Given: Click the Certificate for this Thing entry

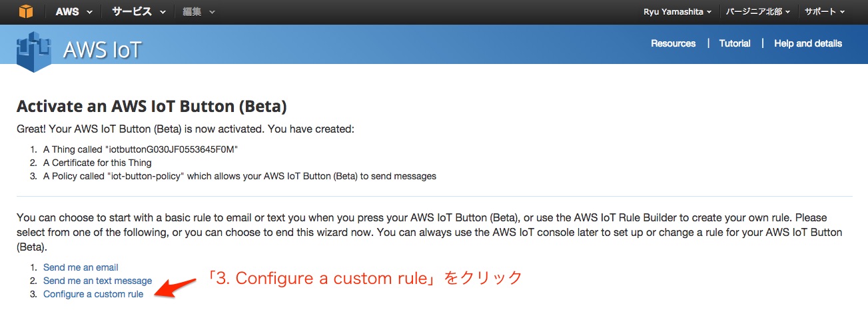Looking at the screenshot, I should pos(97,163).
